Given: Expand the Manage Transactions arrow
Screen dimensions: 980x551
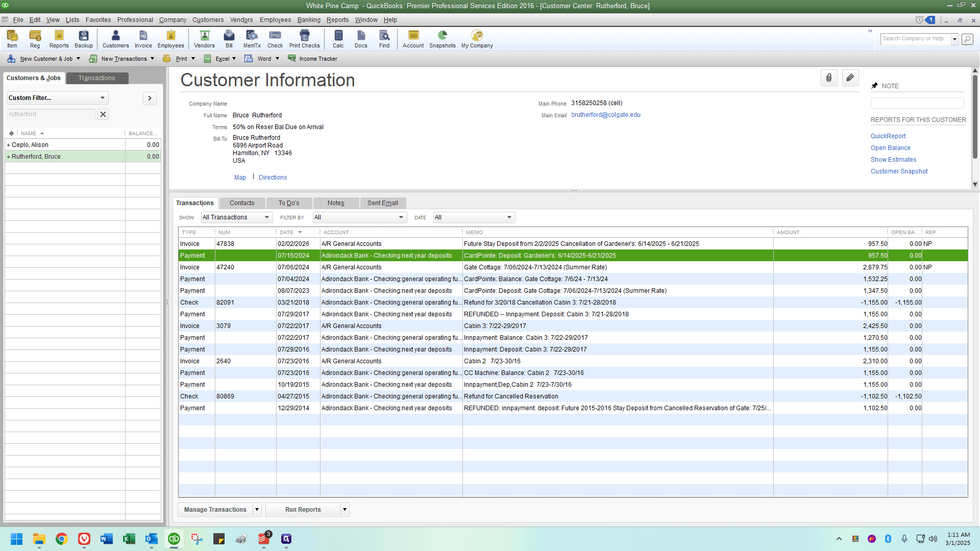Looking at the screenshot, I should pyautogui.click(x=257, y=510).
